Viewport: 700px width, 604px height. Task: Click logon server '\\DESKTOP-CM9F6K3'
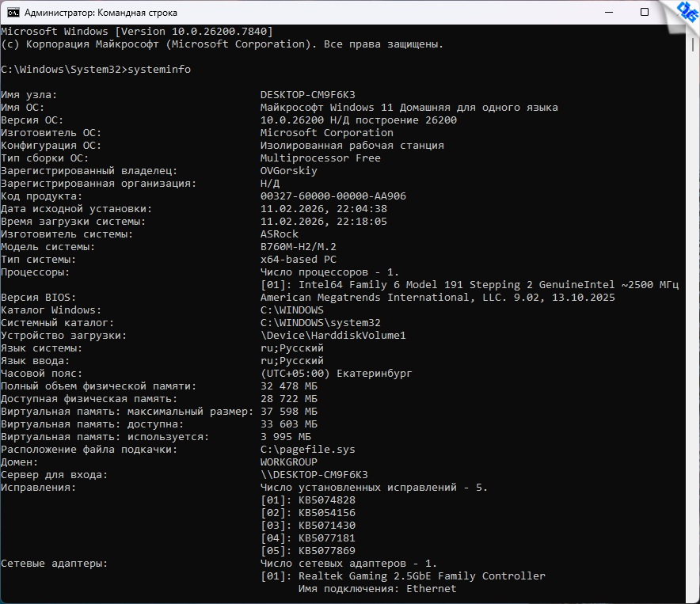(x=314, y=474)
